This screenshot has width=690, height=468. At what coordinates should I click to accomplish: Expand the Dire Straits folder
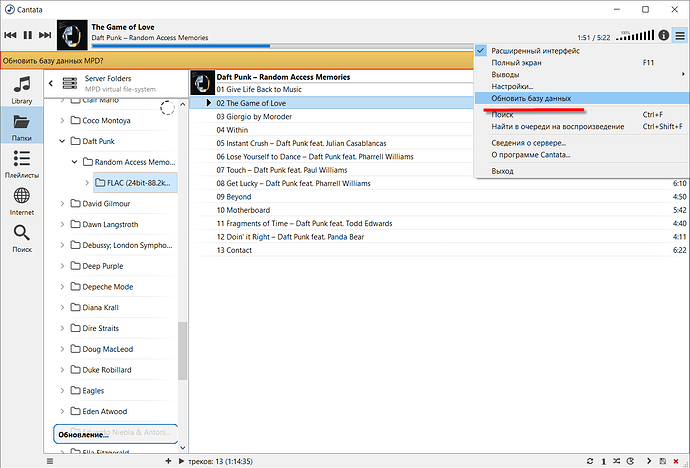[62, 328]
